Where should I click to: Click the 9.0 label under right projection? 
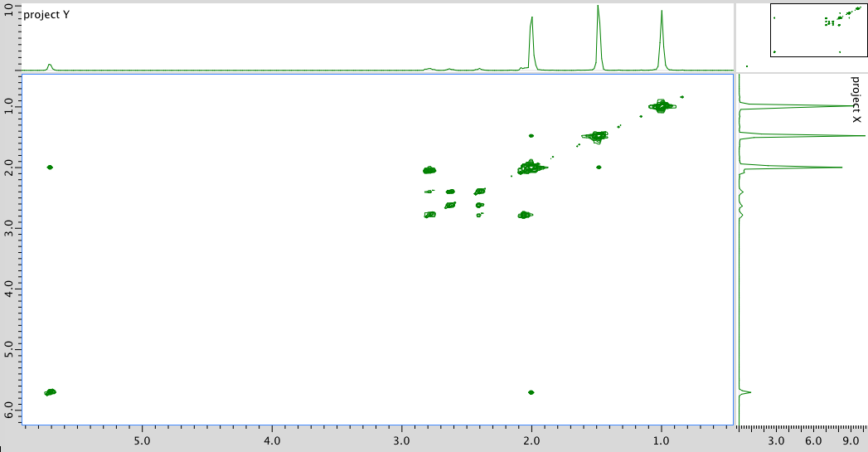click(x=849, y=440)
